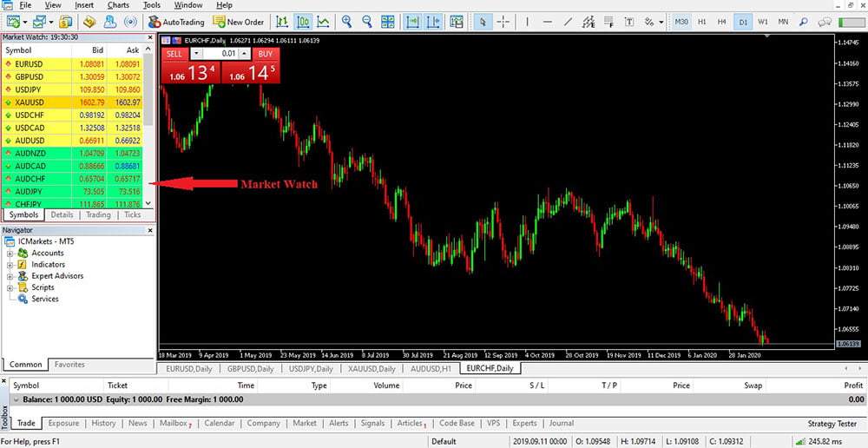The image size is (868, 448).
Task: Switch to the XAUUSD,Daily chart tab
Action: pyautogui.click(x=372, y=368)
